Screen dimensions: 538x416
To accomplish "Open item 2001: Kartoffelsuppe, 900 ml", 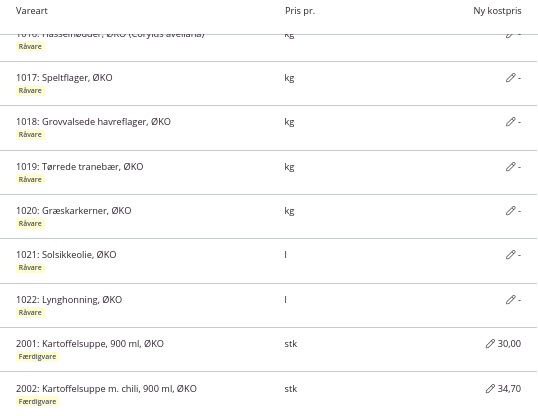I will point(90,344).
